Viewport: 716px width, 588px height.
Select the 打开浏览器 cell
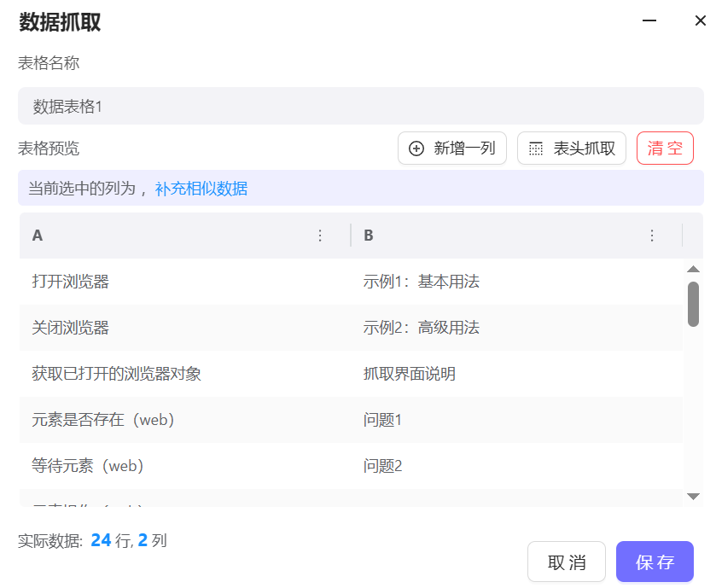pyautogui.click(x=70, y=282)
